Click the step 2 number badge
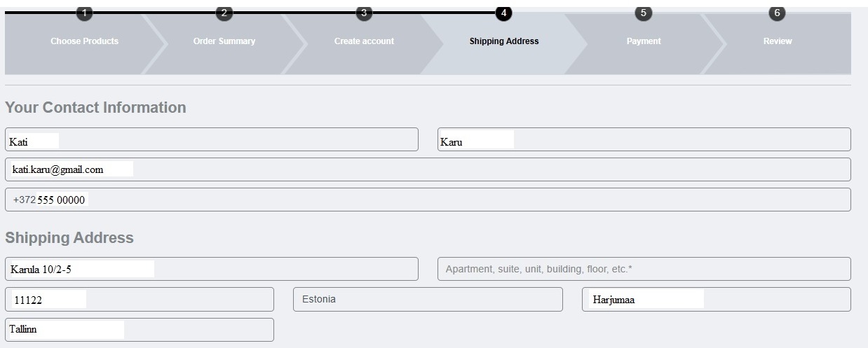868x348 pixels. [224, 13]
